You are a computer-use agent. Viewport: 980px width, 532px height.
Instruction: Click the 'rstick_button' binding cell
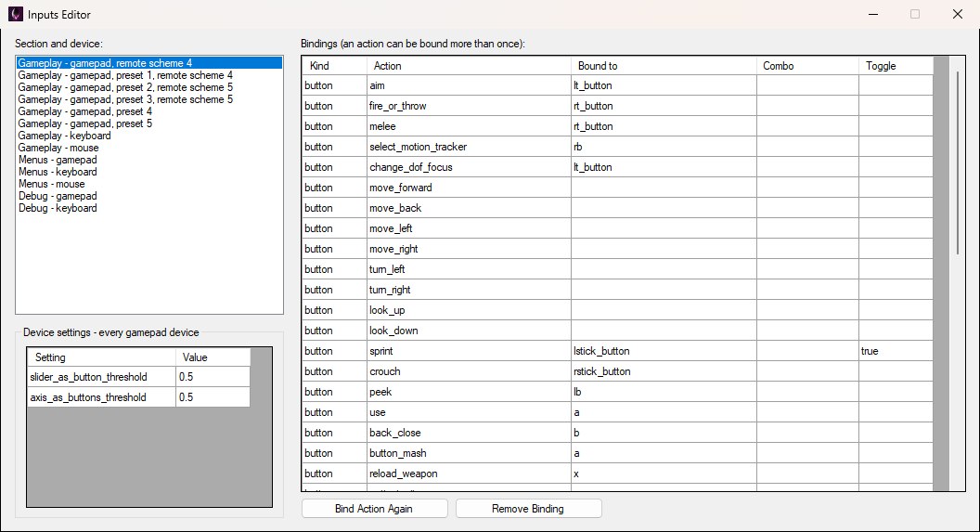pos(664,371)
